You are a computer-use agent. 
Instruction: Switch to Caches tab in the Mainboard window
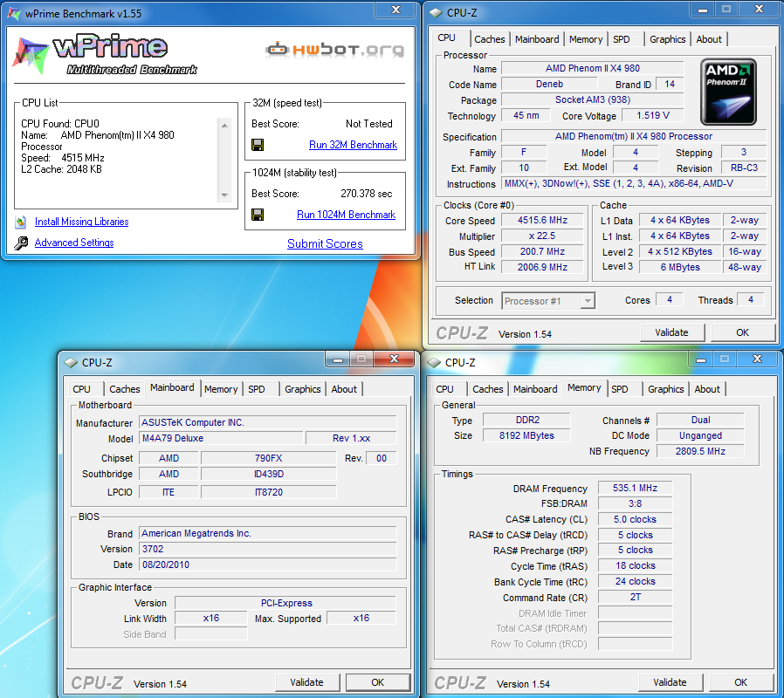click(x=125, y=389)
